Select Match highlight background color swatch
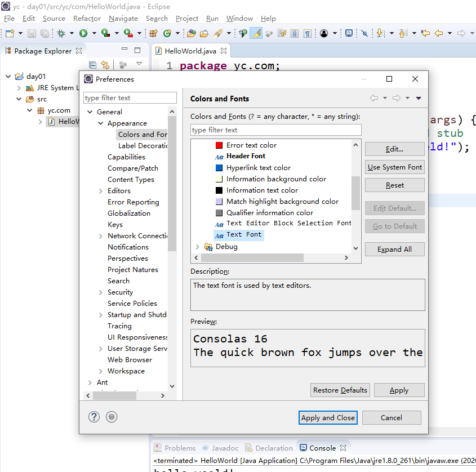This screenshot has width=476, height=472. pos(219,201)
